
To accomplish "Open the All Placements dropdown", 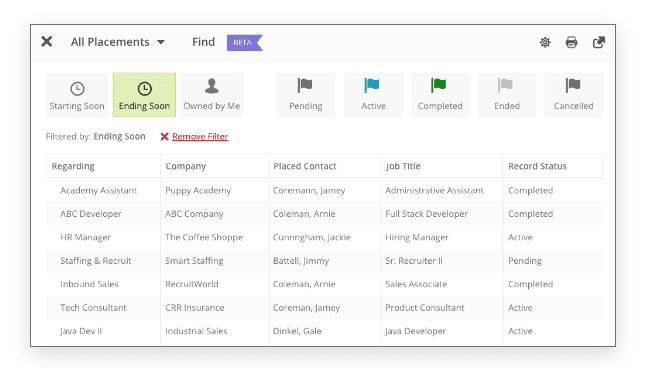I will point(118,42).
